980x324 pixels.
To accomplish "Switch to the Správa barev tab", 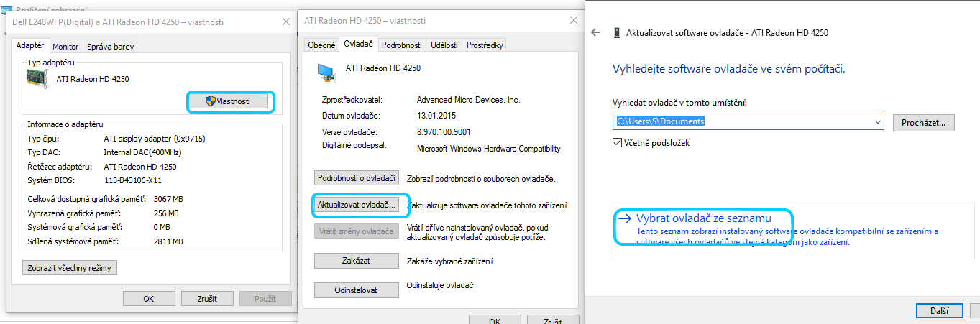I will pyautogui.click(x=111, y=47).
